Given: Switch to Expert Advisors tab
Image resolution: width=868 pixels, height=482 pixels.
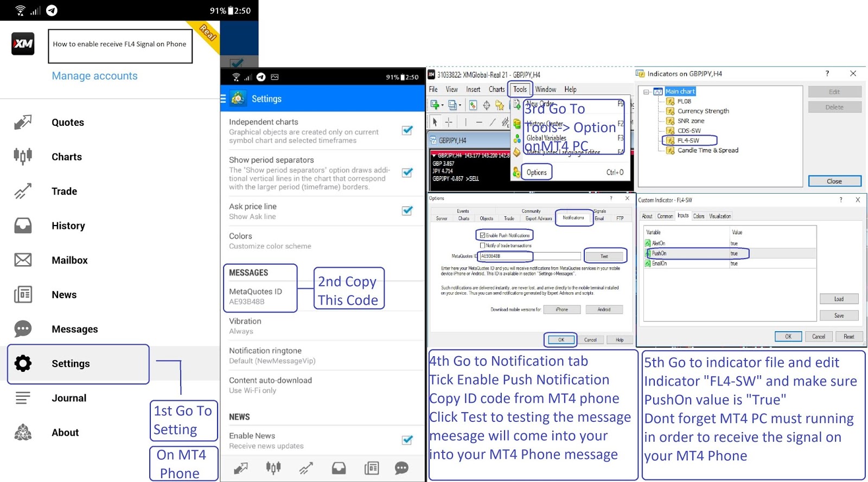Looking at the screenshot, I should coord(538,218).
